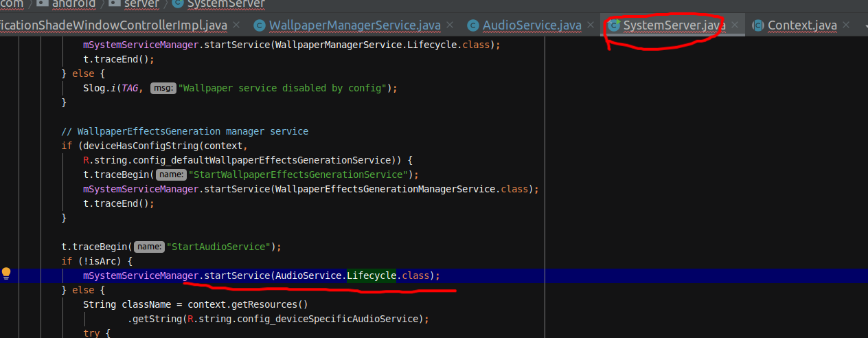This screenshot has height=338, width=868.
Task: Close the WallpaperManagerService.java tab
Action: click(450, 25)
